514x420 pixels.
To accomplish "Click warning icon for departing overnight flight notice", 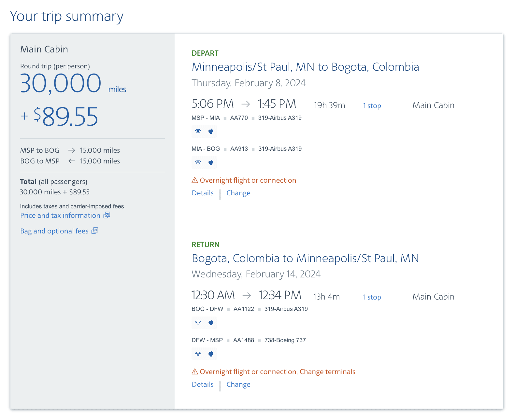I will click(x=195, y=180).
